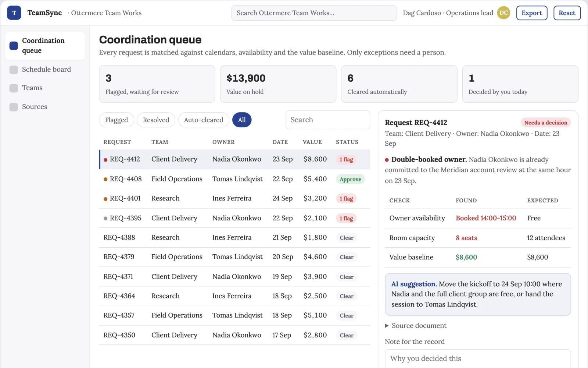The height and width of the screenshot is (368, 588).
Task: Switch to the Auto-cleared filter tab
Action: pyautogui.click(x=204, y=120)
